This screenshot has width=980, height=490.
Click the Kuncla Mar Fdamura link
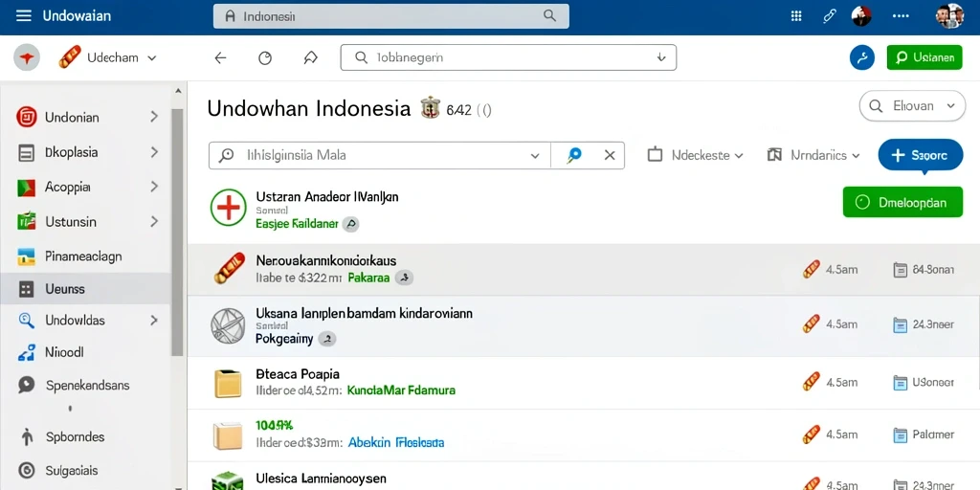(x=401, y=390)
